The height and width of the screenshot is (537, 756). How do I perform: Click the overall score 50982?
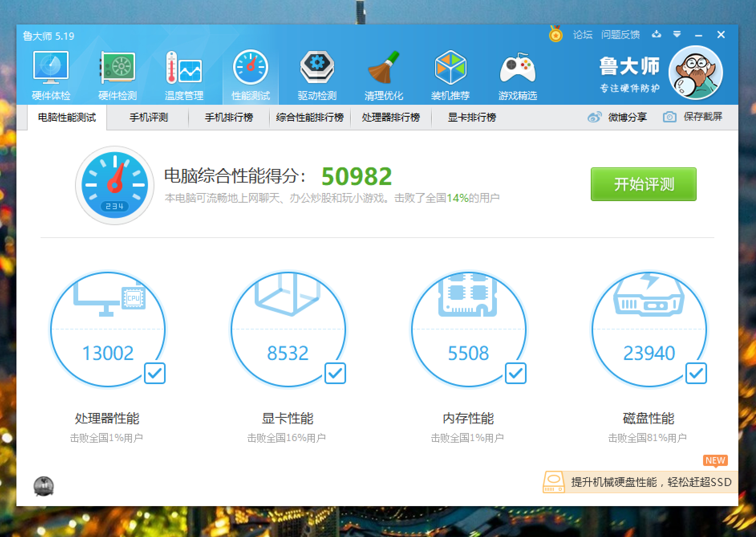[x=357, y=176]
